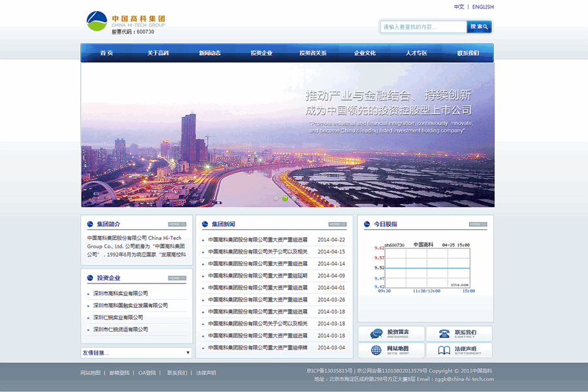This screenshot has height=392, width=588.
Task: Open the 深圳市高科实业有限公司 company link
Action: click(x=123, y=293)
